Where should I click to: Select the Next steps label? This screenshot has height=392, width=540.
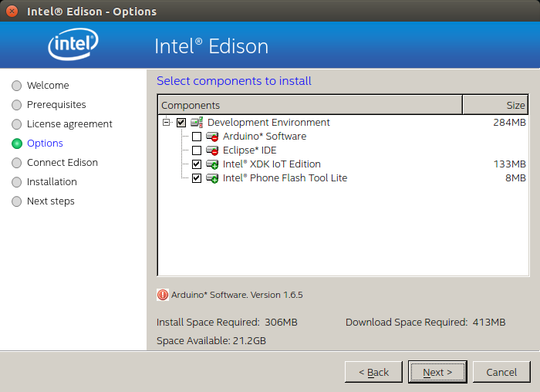click(51, 201)
